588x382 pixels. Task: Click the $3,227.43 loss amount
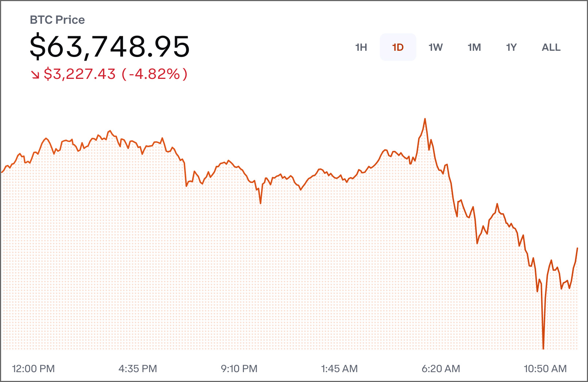point(79,75)
